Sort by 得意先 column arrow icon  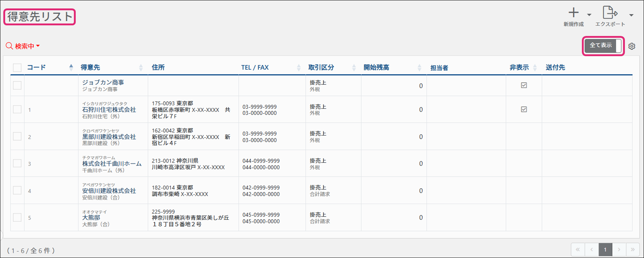[141, 68]
